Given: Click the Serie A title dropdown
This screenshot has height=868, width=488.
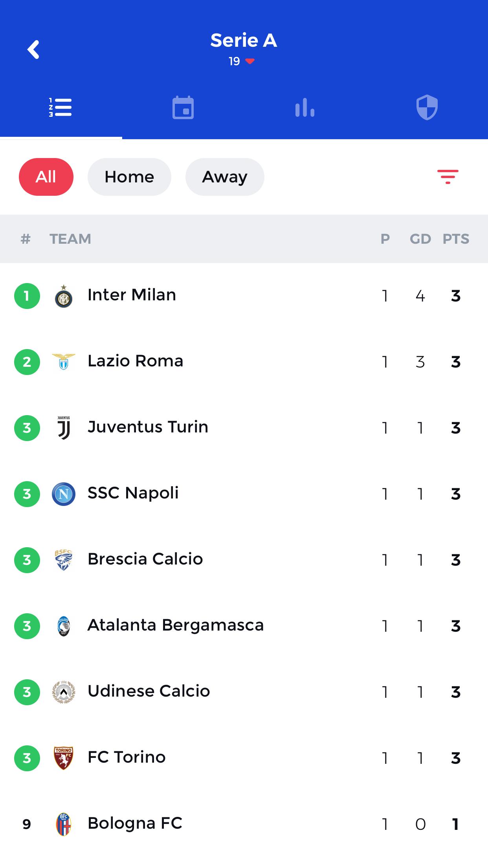Looking at the screenshot, I should click(244, 40).
